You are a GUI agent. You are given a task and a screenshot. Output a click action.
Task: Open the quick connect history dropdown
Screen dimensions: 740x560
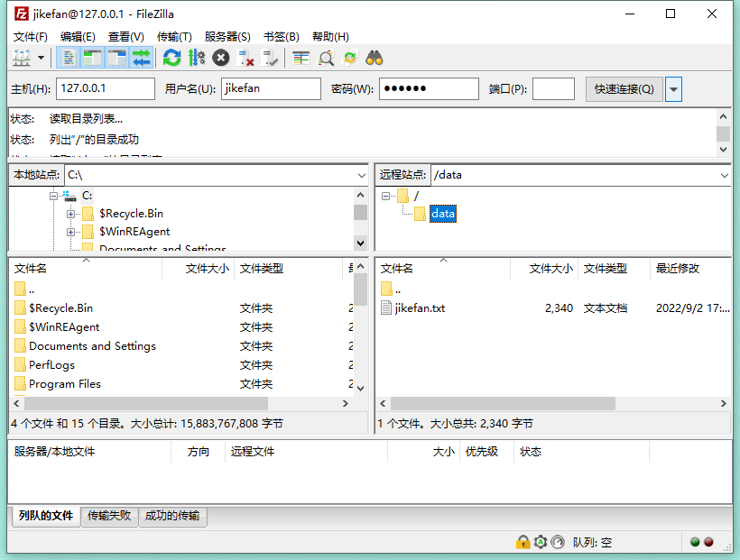coord(673,89)
